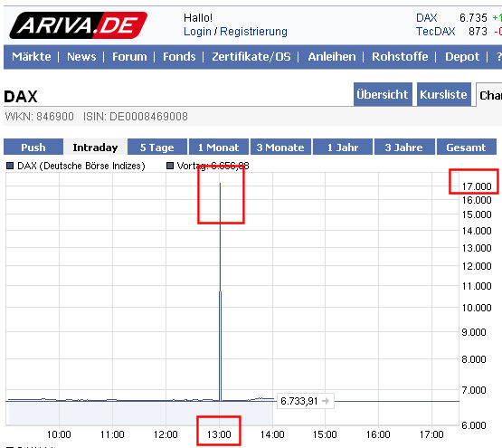Click the 8.000 price axis label
Screen dimensions: 502x448
click(474, 359)
